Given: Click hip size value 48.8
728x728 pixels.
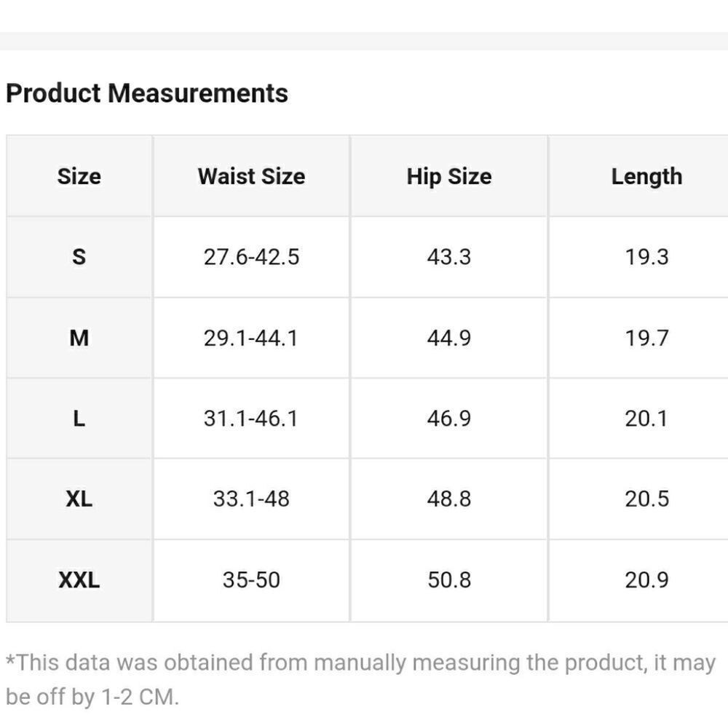Looking at the screenshot, I should click(x=449, y=499).
